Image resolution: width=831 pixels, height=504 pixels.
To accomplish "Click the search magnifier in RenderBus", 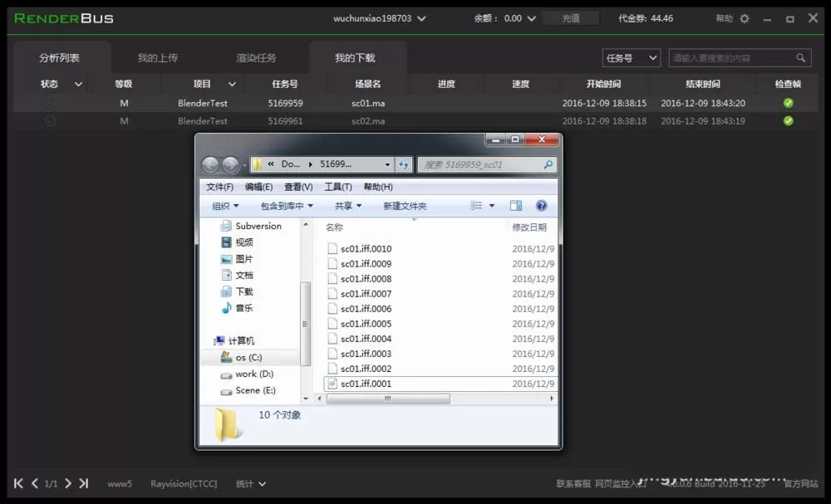I will click(800, 57).
